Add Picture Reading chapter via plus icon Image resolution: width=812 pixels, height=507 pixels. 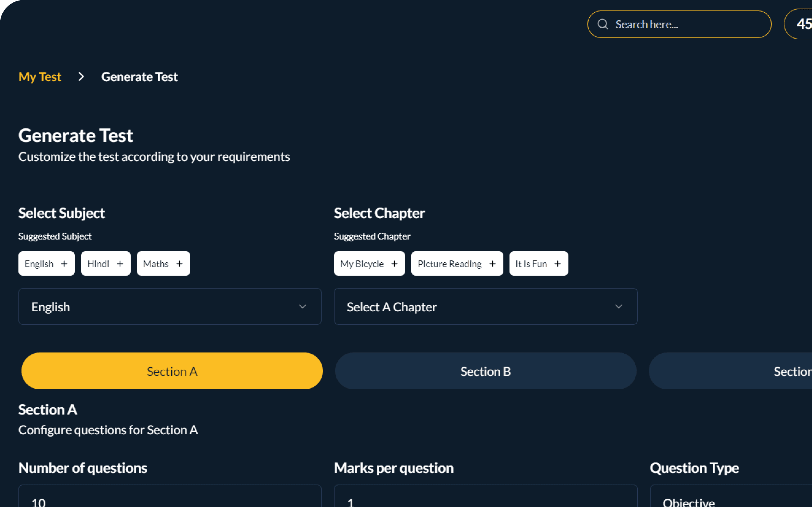click(x=492, y=264)
